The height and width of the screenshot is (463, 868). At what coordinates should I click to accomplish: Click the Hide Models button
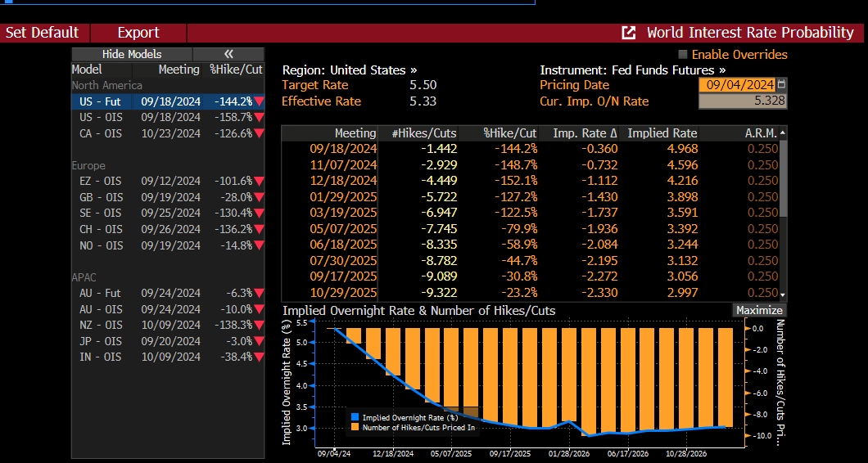(x=132, y=54)
